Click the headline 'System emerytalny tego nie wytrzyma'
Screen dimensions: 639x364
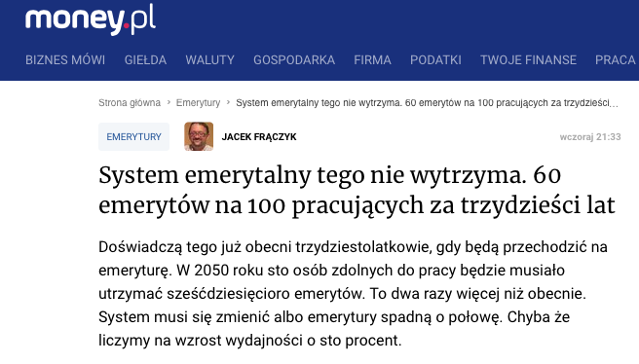[357, 190]
